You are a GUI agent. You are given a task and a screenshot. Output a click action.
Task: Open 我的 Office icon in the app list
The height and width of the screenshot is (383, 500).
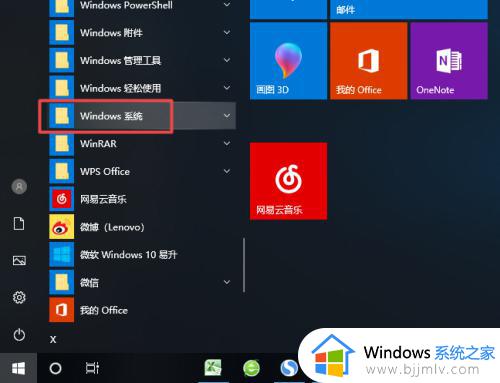62,310
